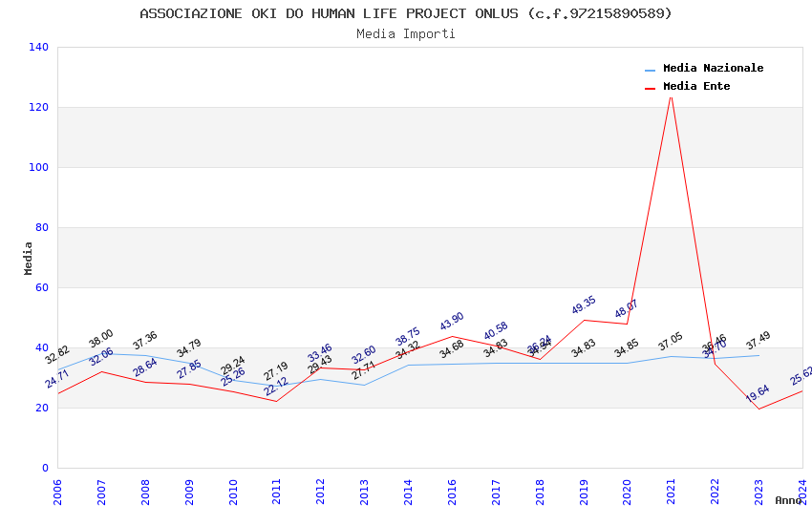Click the data label 38.00
The width and height of the screenshot is (812, 525).
101,339
